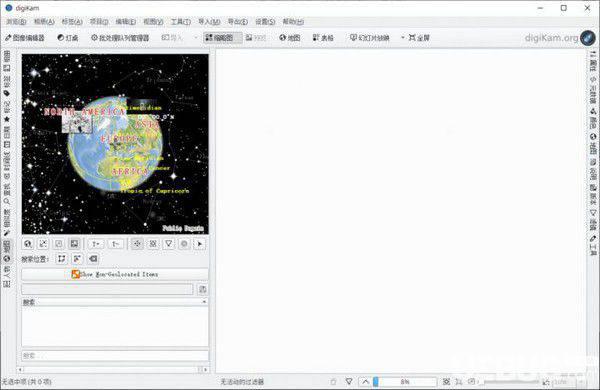Screen dimensions: 600x390
Task: Click the bottom search (搜索) filter field
Action: 115,356
